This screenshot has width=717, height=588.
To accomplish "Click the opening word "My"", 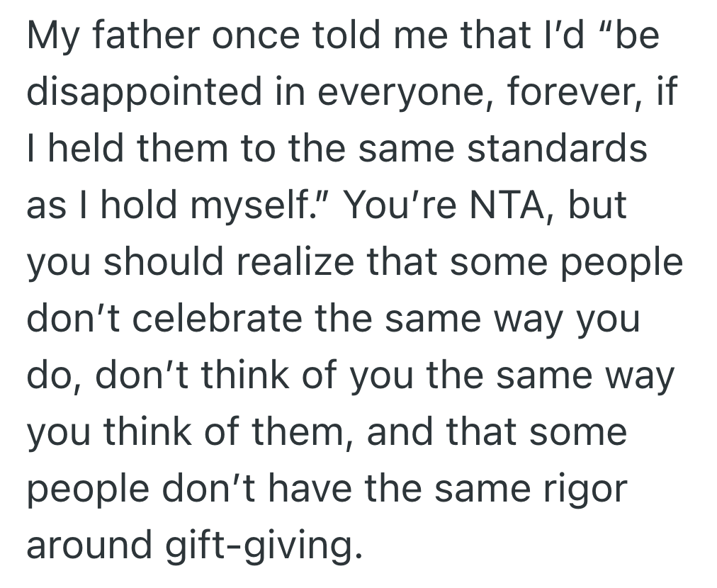I will point(48,36).
